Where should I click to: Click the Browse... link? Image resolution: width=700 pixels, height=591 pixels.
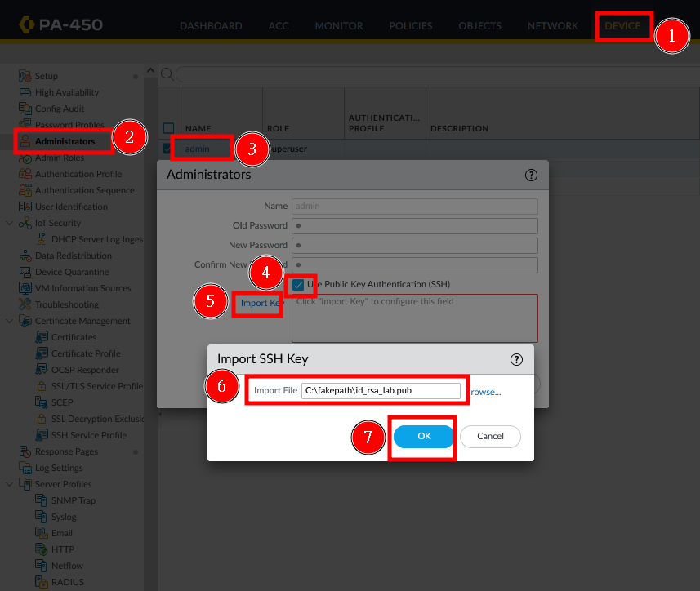tap(484, 392)
